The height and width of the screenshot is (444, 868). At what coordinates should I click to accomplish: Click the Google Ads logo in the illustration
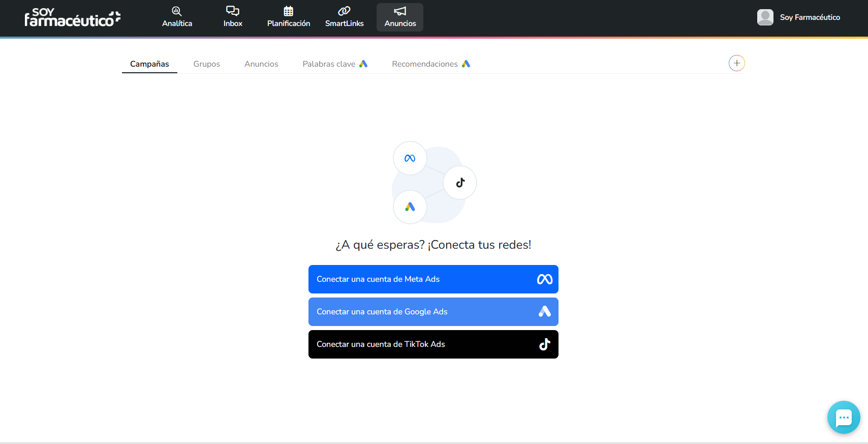click(x=410, y=207)
